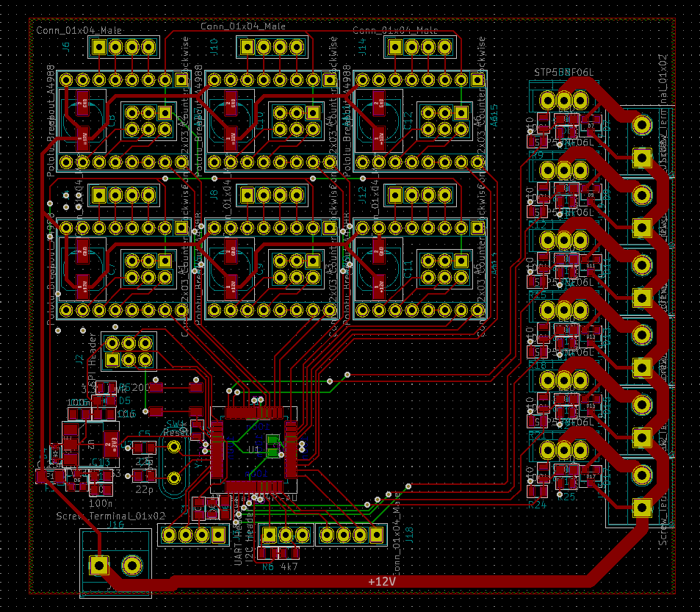Select the 100n value above Screw_Terminal label
700x612 pixels.
[101, 503]
